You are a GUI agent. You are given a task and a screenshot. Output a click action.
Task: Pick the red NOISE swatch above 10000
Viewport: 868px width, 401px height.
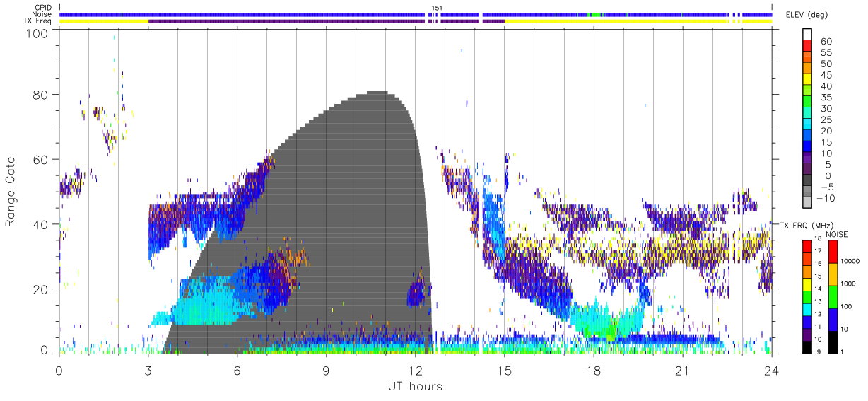coord(832,252)
